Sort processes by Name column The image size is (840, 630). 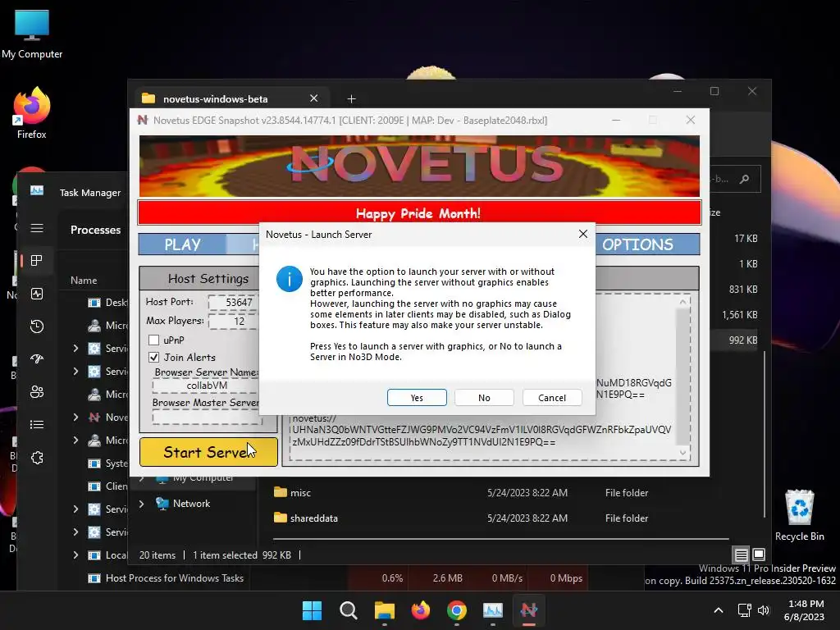(84, 281)
